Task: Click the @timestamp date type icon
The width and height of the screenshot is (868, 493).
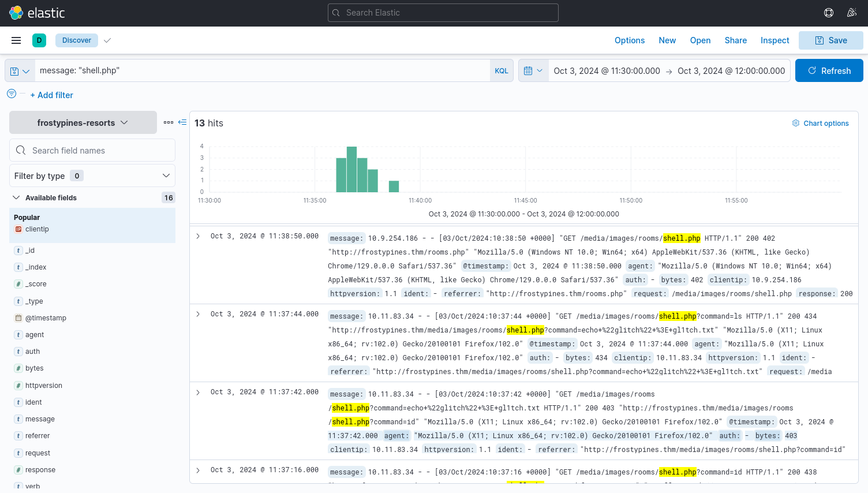Action: pyautogui.click(x=18, y=318)
